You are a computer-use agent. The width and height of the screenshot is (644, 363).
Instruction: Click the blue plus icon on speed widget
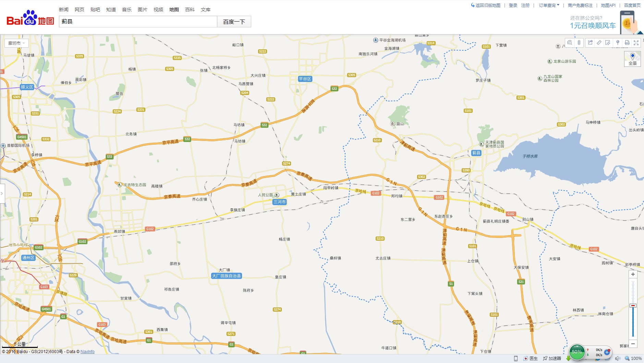click(x=607, y=352)
